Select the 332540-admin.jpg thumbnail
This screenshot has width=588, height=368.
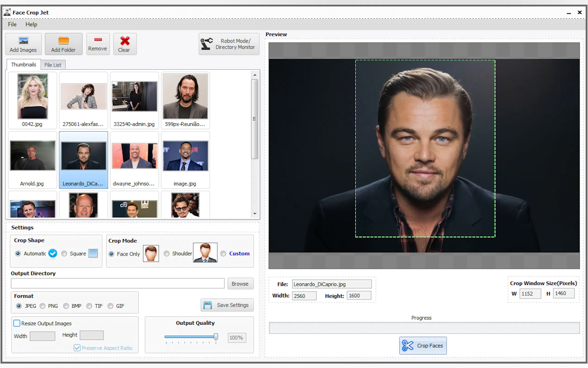pos(134,100)
